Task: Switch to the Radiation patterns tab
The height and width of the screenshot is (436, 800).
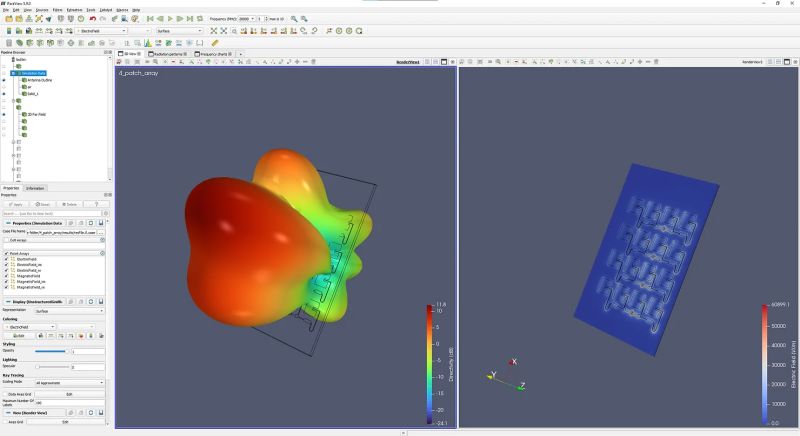Action: coord(168,54)
